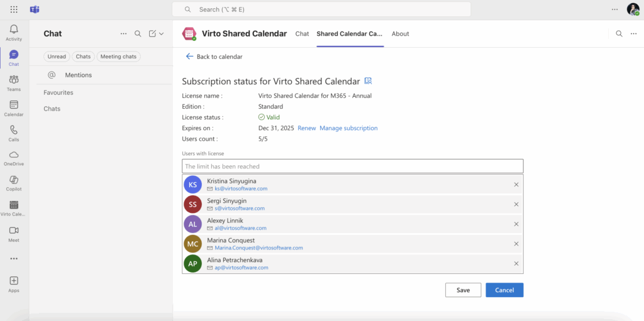Open OneDrive in the sidebar
The image size is (644, 321).
[x=14, y=158]
